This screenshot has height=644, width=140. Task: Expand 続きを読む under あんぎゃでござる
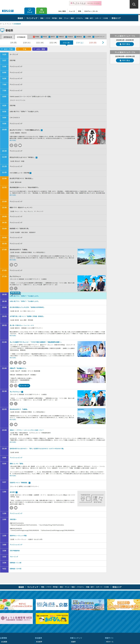point(13,140)
